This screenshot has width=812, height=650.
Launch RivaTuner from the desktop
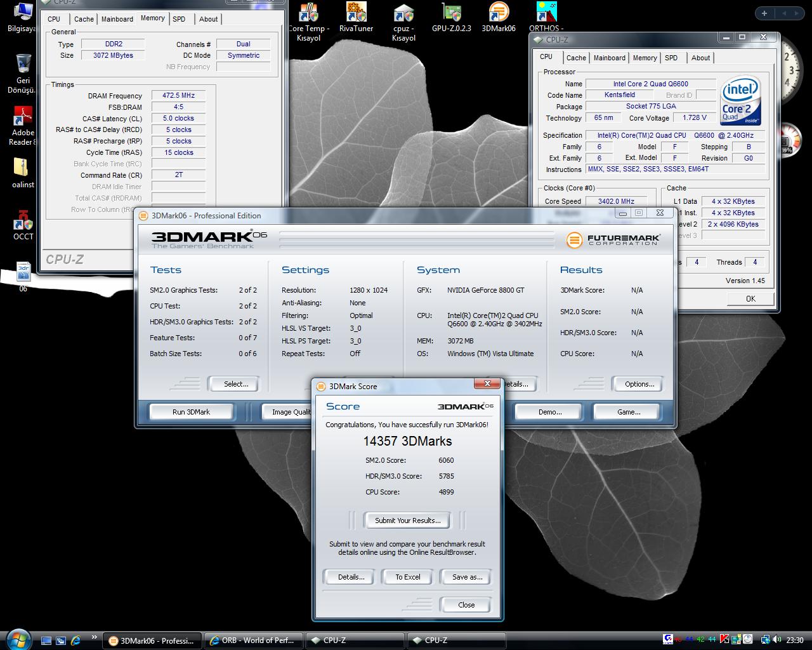click(x=356, y=17)
